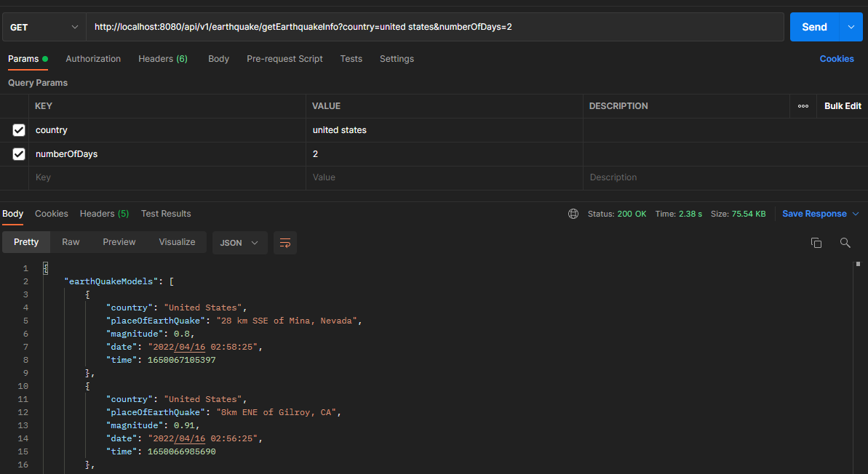Edit the numberOfDays key cell

[167, 154]
